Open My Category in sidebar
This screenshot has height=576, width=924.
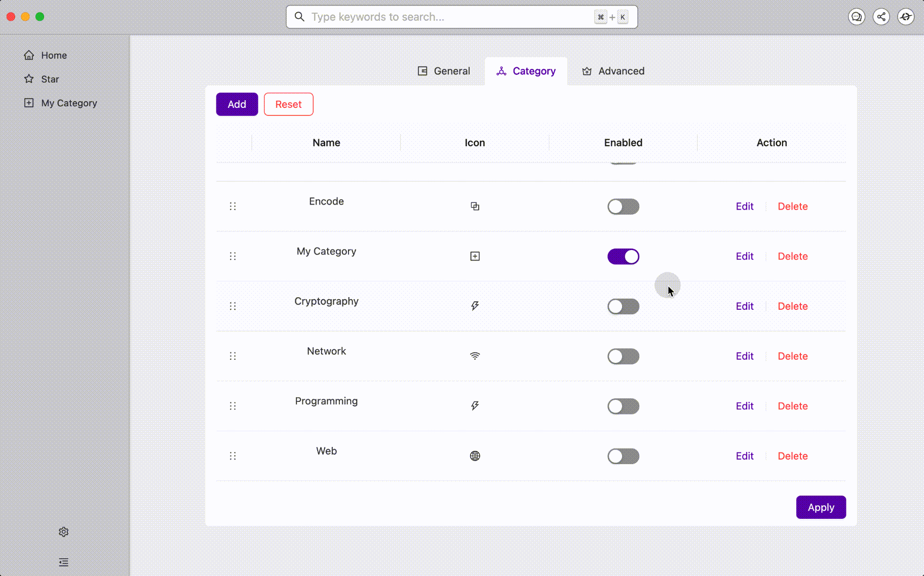click(x=69, y=103)
